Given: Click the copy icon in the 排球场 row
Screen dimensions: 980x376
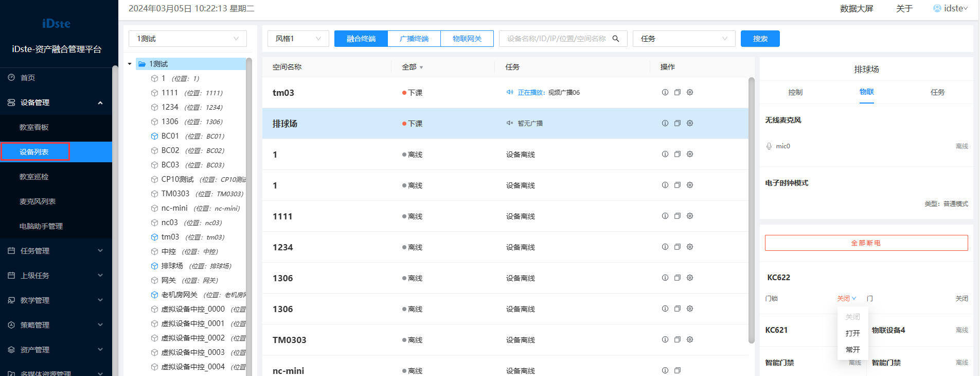Looking at the screenshot, I should pos(677,123).
